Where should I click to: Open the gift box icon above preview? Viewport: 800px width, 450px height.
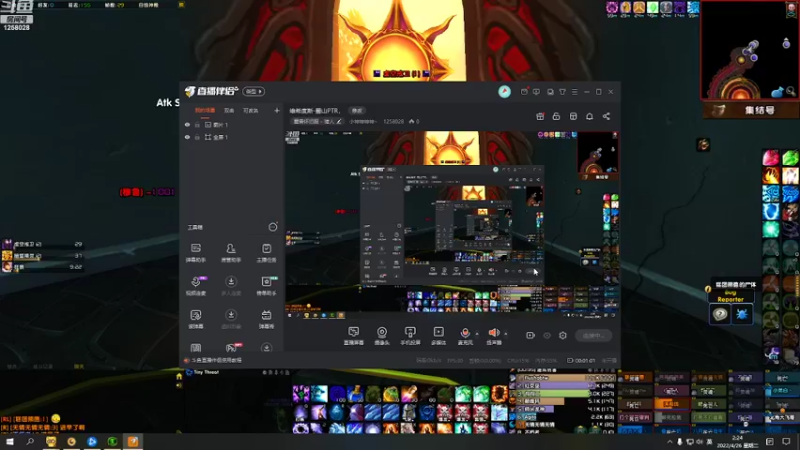click(540, 116)
